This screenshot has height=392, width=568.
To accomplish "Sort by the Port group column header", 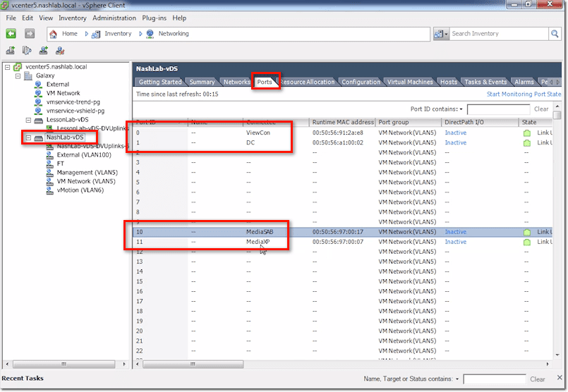I will coord(409,123).
